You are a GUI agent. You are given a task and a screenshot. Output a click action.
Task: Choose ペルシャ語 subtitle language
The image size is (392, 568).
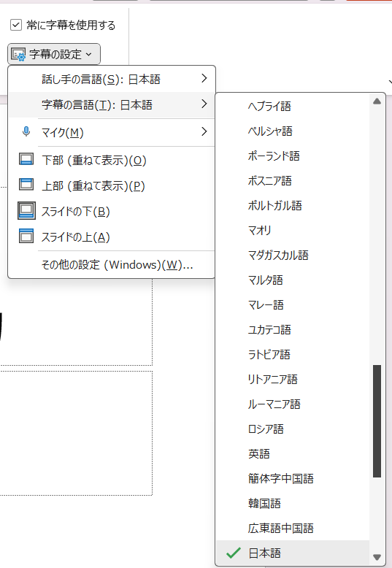click(293, 131)
